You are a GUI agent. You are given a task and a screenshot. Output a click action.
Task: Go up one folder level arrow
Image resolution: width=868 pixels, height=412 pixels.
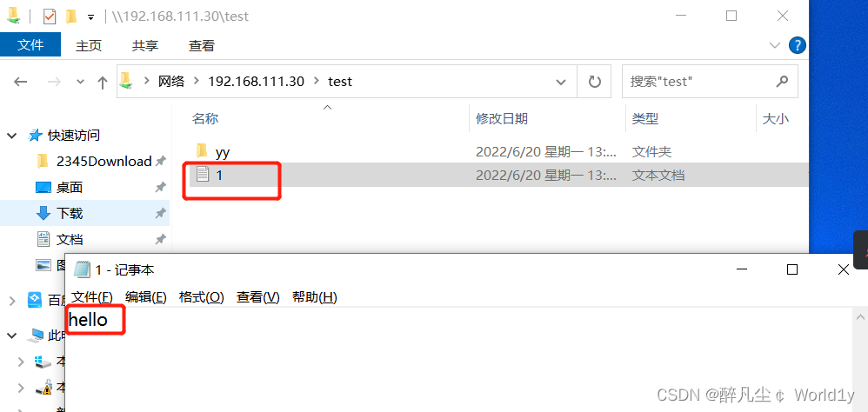click(103, 83)
